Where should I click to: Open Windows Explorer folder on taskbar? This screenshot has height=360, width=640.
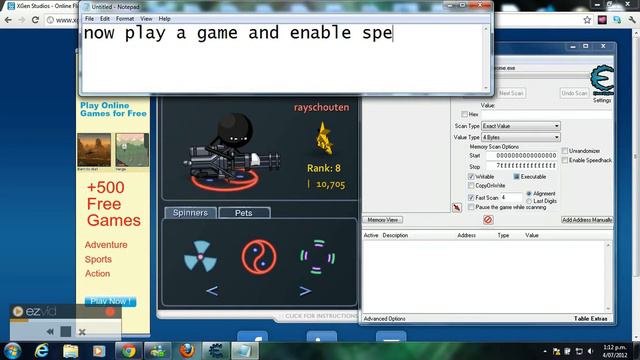point(70,351)
